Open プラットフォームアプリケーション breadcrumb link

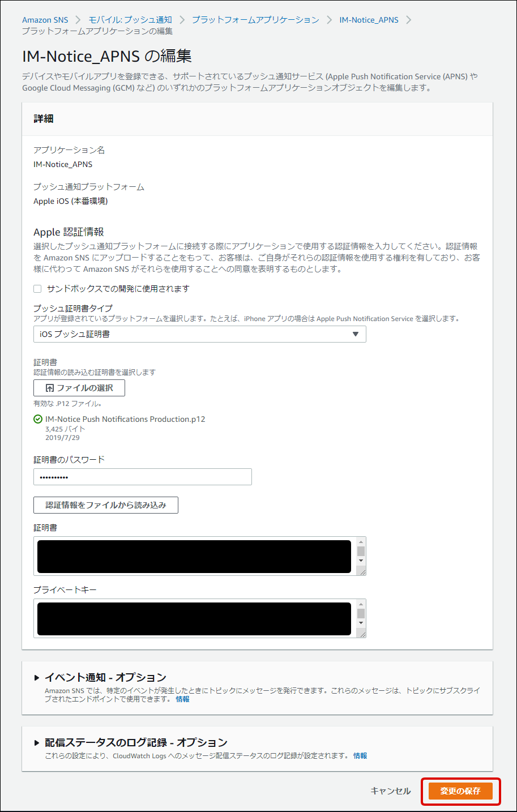coord(255,20)
